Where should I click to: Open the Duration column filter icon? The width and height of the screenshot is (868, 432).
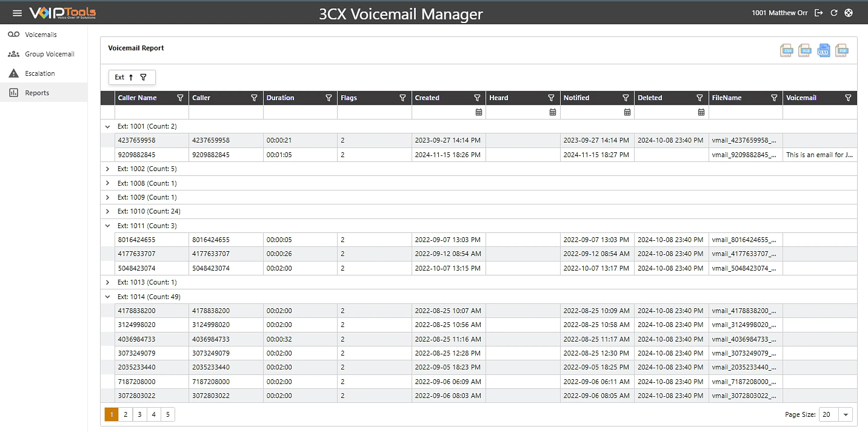[x=329, y=98]
